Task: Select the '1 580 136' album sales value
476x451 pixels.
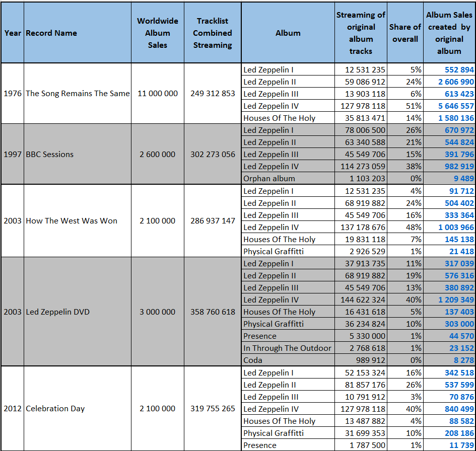Action: coord(449,118)
